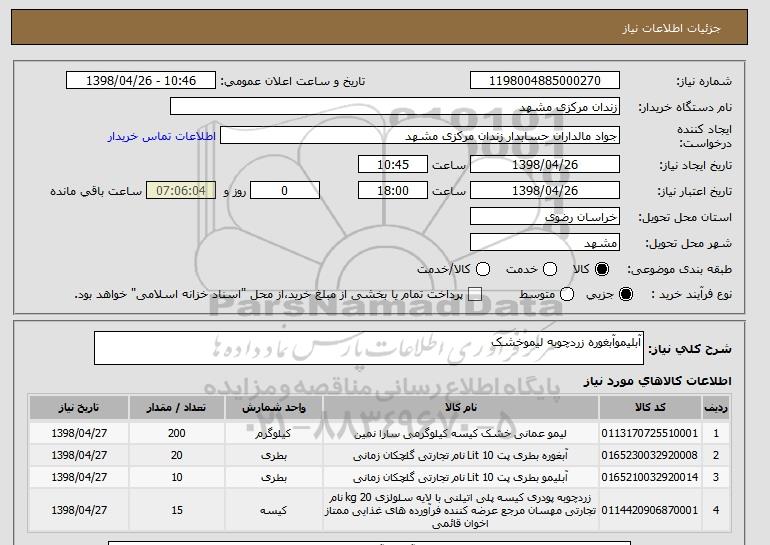Click the request creator field جواد مالداران

pyautogui.click(x=420, y=136)
